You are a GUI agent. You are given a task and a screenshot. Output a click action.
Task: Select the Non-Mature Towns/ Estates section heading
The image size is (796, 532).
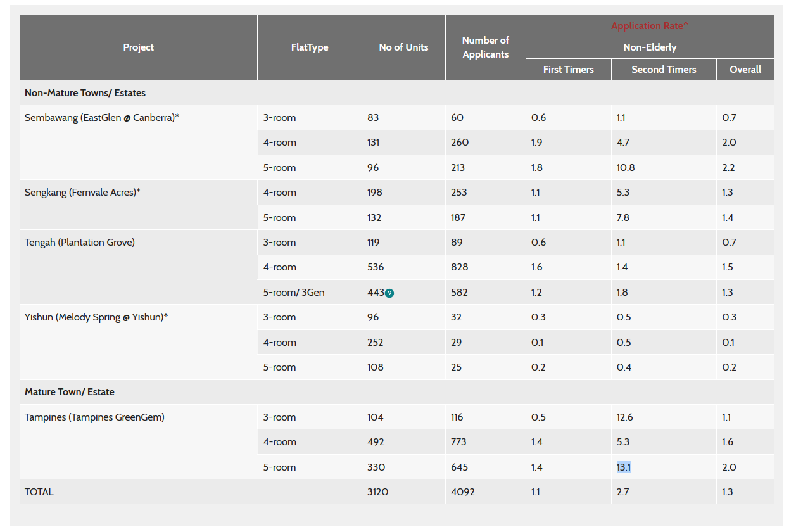click(85, 93)
